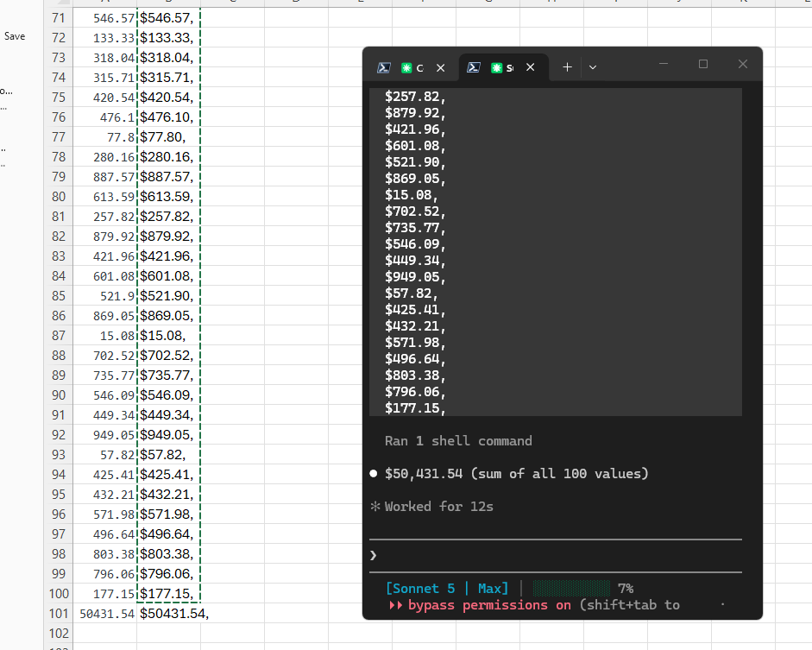Select cell with $50431.54, in row 101

168,614
